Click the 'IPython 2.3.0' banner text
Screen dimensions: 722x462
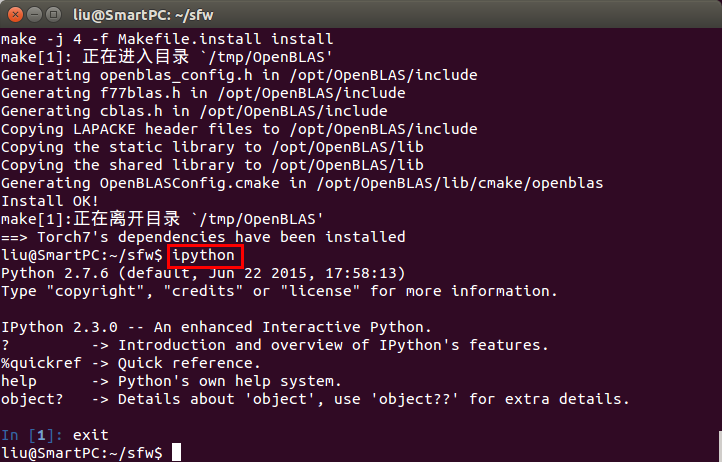tap(59, 327)
